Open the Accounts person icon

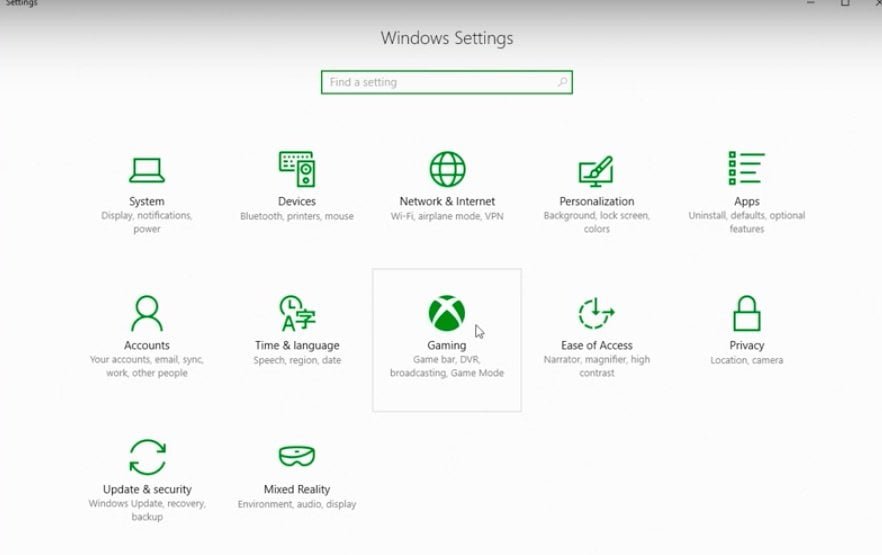click(147, 313)
